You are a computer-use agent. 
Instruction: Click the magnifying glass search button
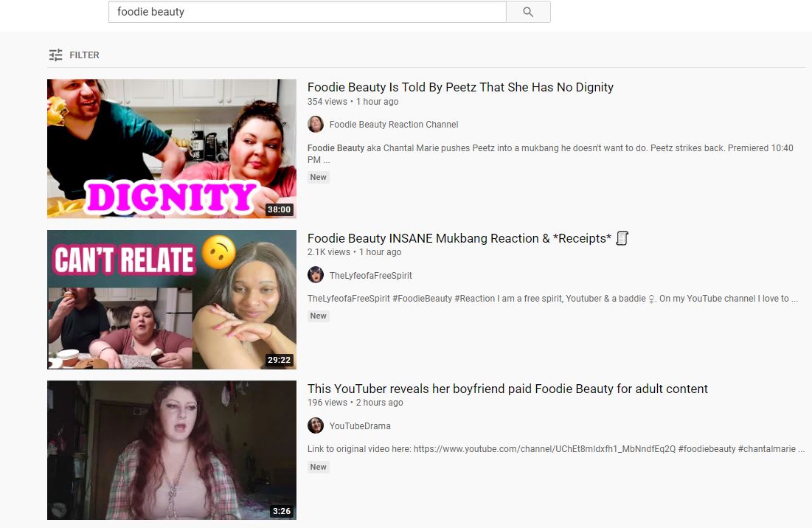point(528,12)
